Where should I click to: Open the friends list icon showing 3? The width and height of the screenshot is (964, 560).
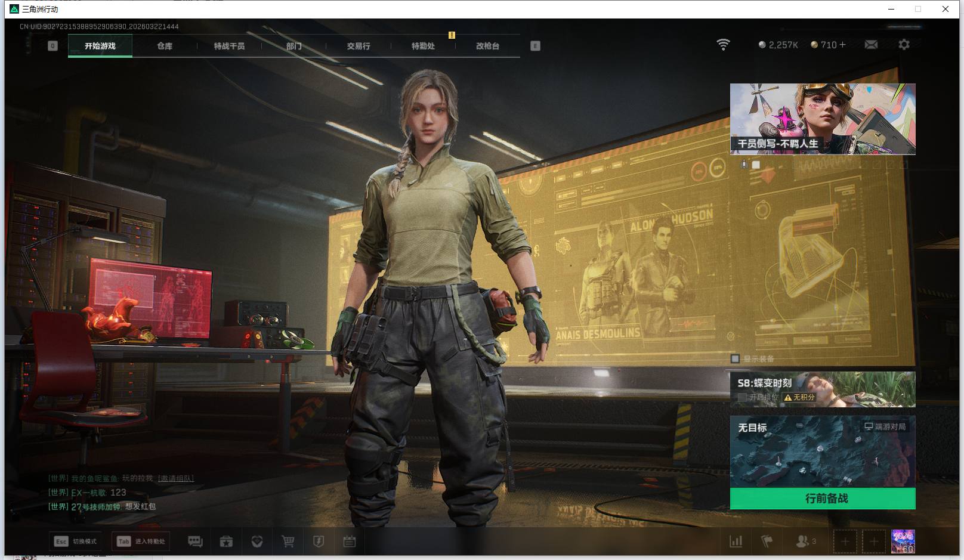806,542
